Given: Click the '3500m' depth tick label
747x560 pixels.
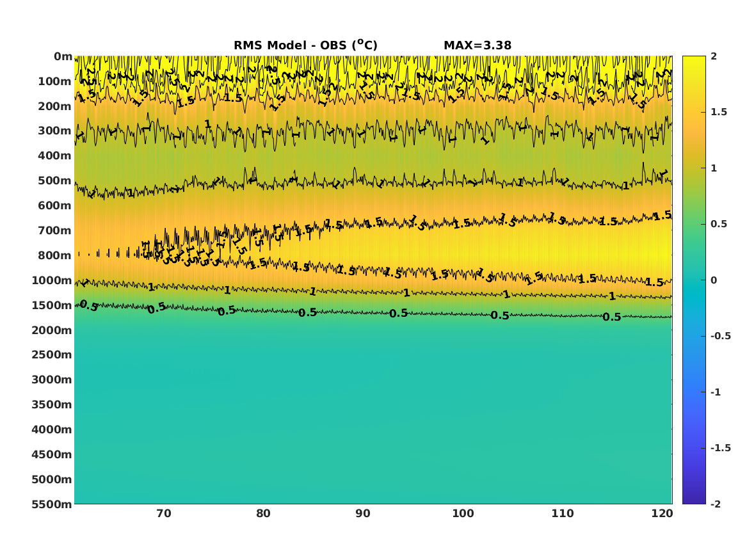Looking at the screenshot, I should pos(52,404).
